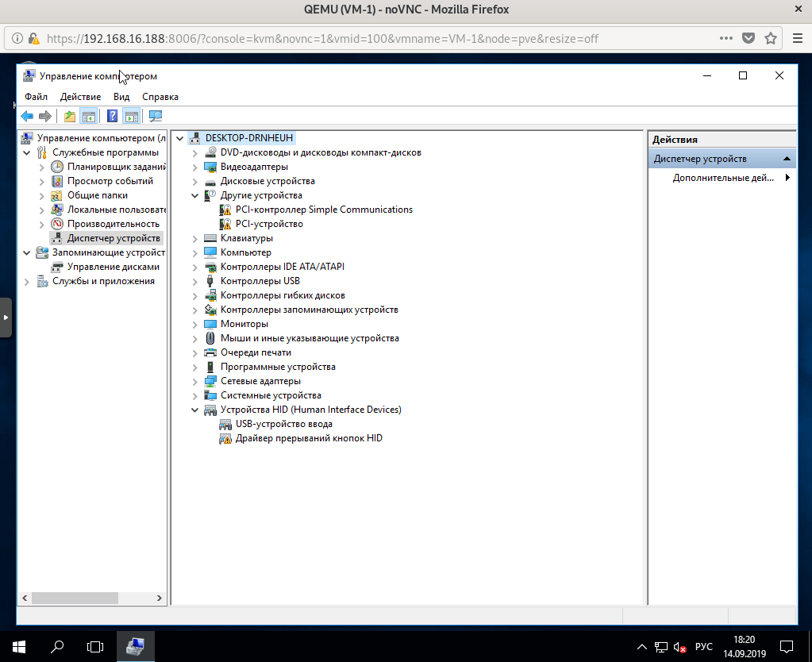The width and height of the screenshot is (812, 662).
Task: Click the blue Back arrow in toolbar
Action: pyautogui.click(x=27, y=117)
